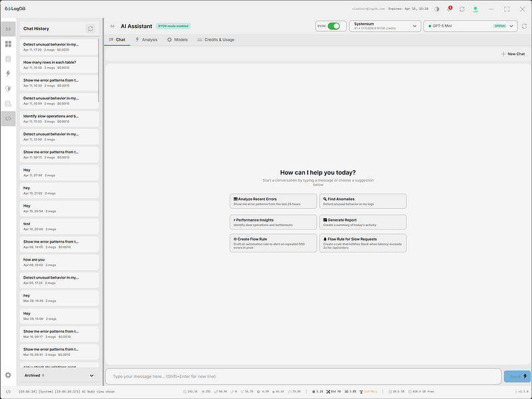
Task: Click the database stack sidebar icon
Action: [8, 104]
